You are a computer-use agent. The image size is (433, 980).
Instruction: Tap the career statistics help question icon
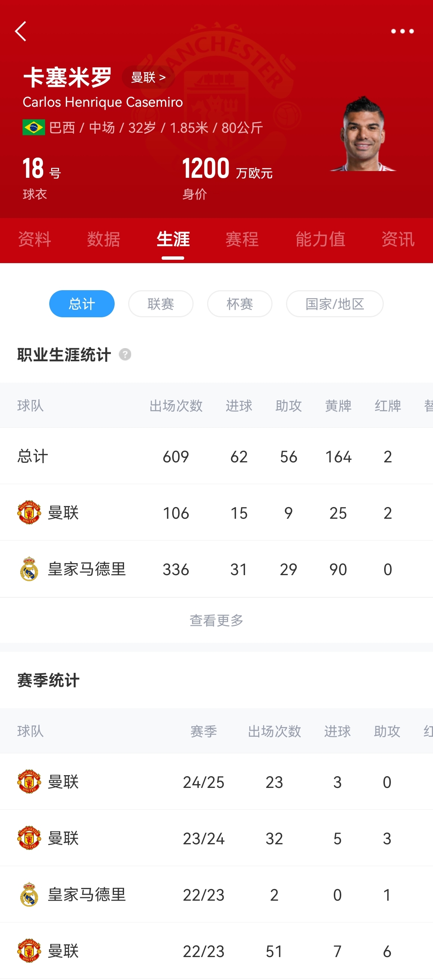point(125,354)
